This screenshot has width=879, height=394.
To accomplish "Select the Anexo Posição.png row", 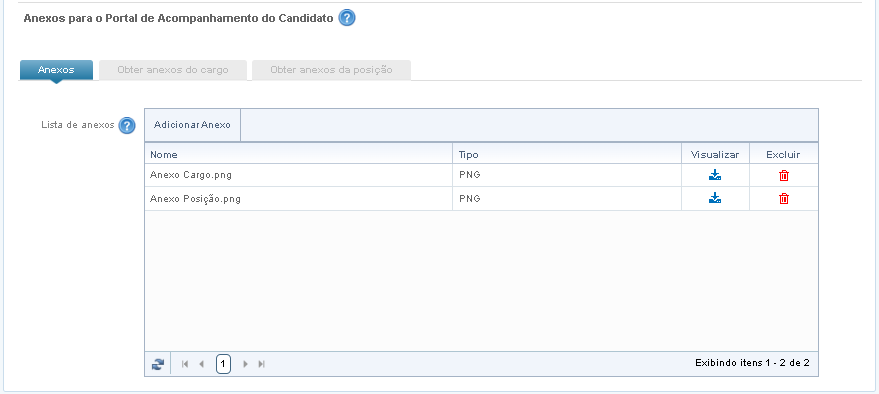I will 481,198.
